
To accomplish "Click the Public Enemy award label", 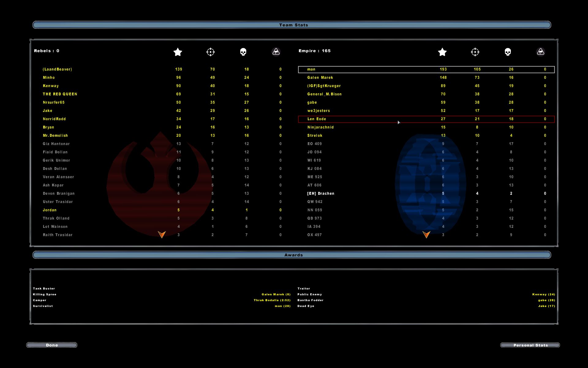I will 309,294.
